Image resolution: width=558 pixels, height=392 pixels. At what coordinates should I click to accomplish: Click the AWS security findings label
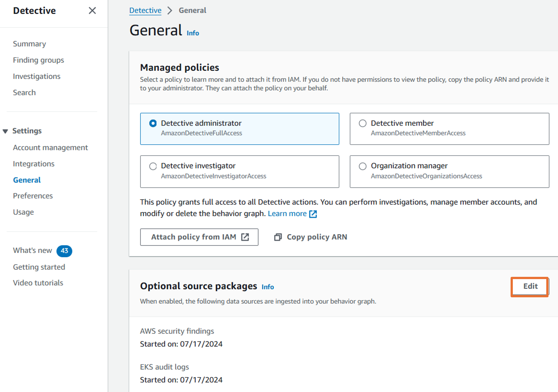click(x=177, y=331)
